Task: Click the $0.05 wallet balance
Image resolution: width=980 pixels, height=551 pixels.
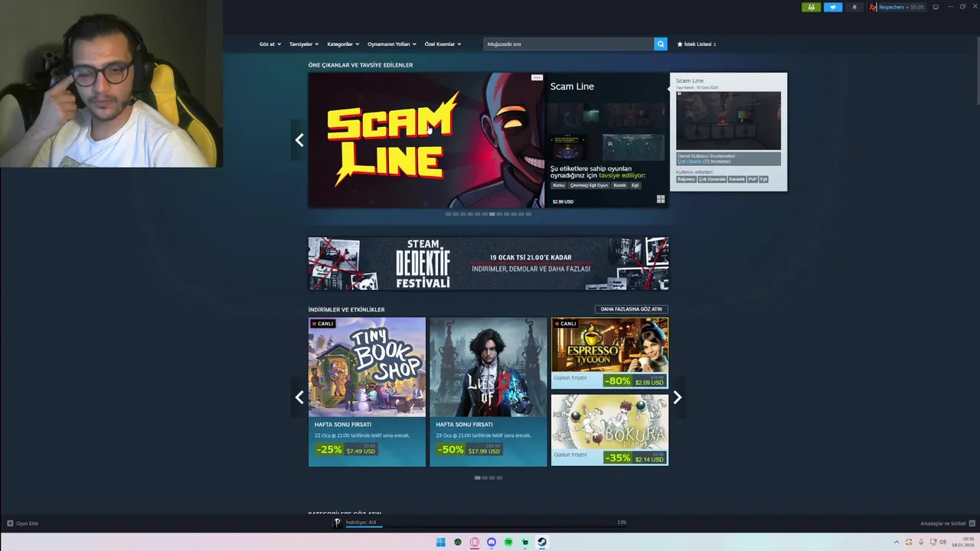Action: [x=916, y=7]
